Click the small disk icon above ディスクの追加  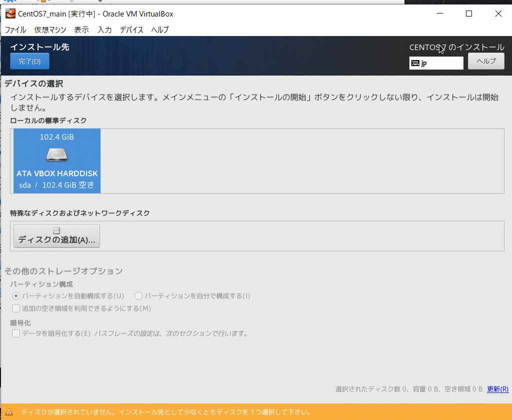click(x=57, y=231)
